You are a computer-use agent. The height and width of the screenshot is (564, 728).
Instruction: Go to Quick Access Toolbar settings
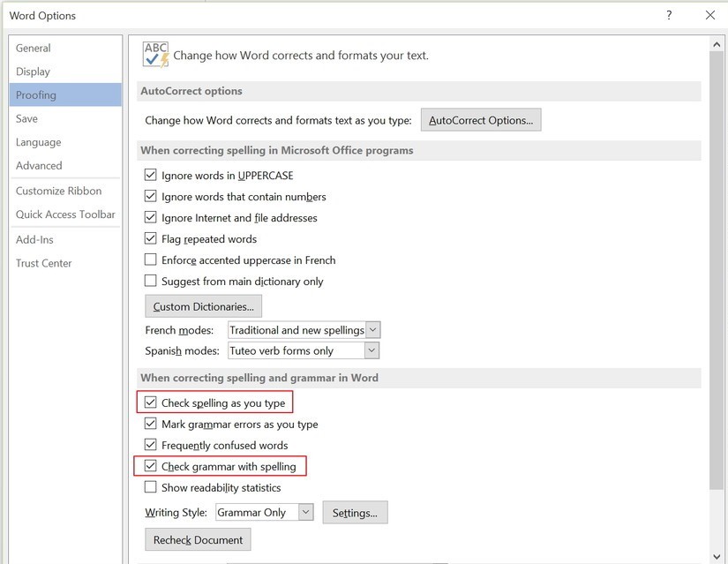[x=65, y=214]
